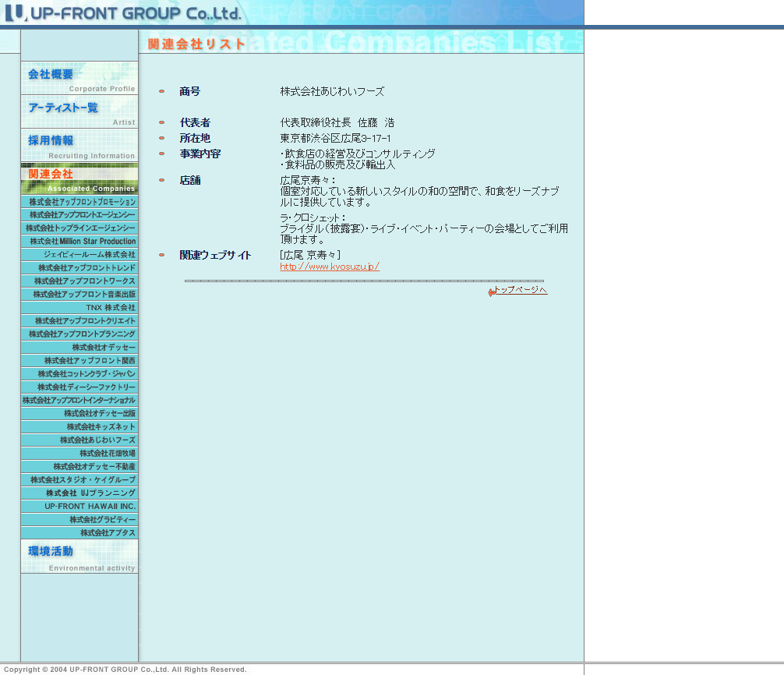Open 株式会社花畑牧場 page

pyautogui.click(x=79, y=454)
